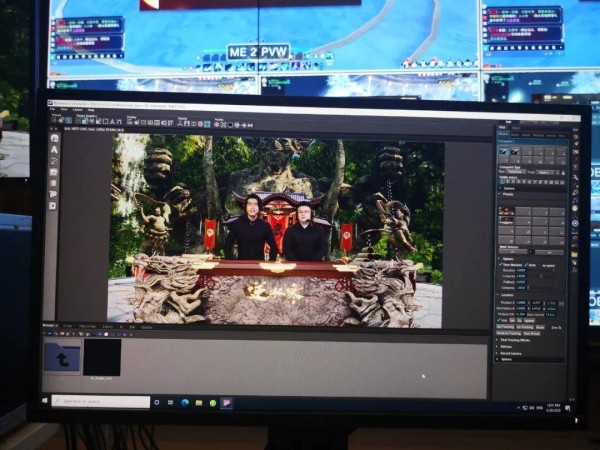
Task: Click the tag-shaped icon in left toolbar
Action: pyautogui.click(x=53, y=194)
